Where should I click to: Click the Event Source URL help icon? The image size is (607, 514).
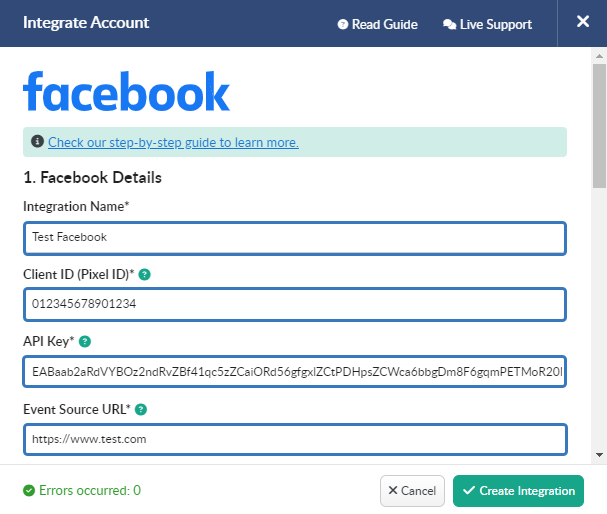coord(141,409)
